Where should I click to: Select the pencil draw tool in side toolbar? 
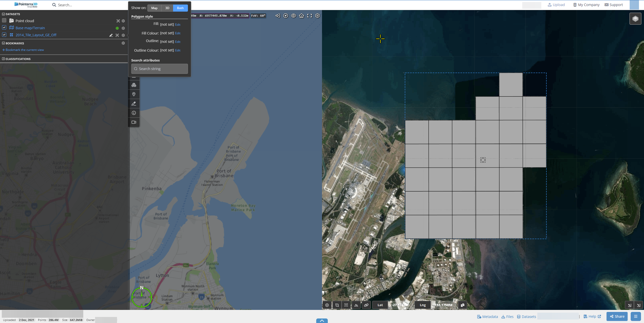pos(134,104)
